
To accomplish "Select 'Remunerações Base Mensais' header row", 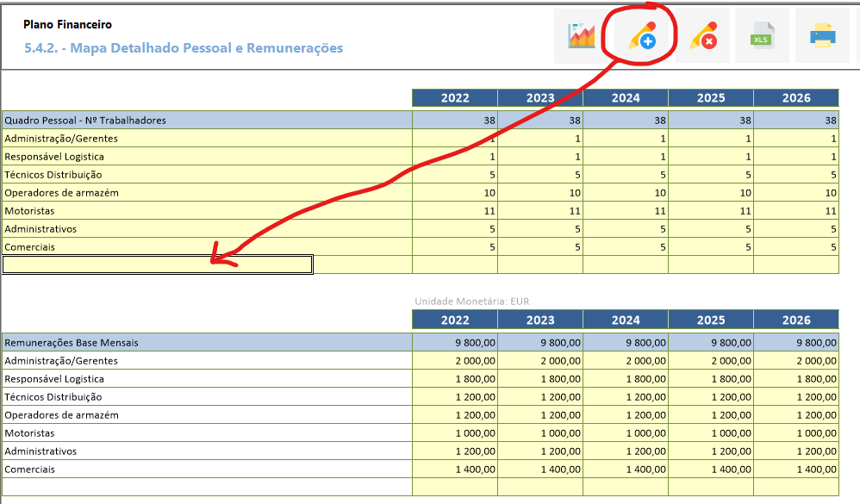I will (208, 342).
